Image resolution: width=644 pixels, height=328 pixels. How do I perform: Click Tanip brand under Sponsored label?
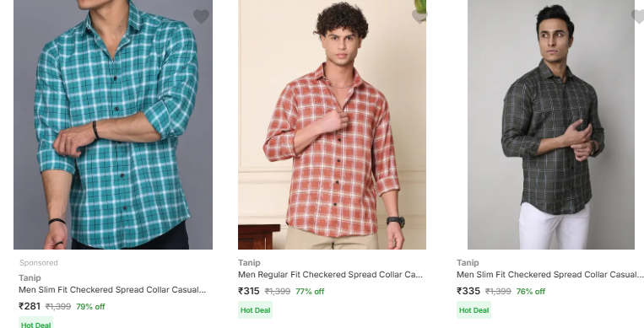coord(30,278)
